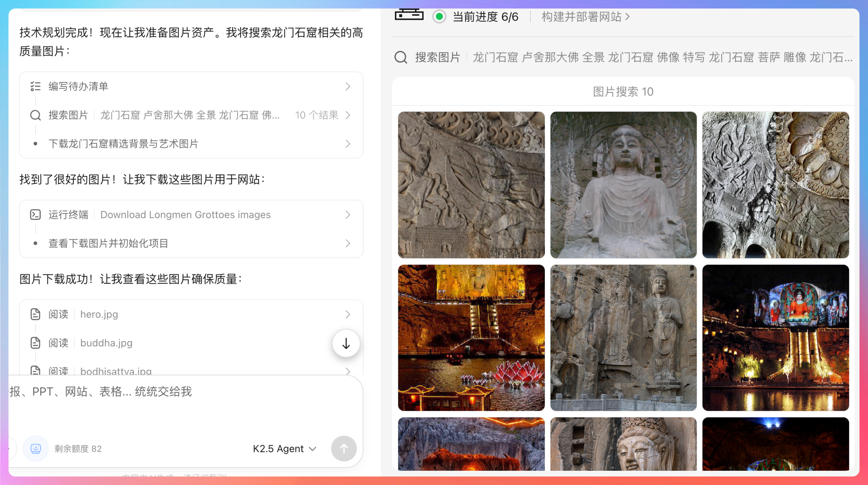Click the terminal icon for 运行终端
The width and height of the screenshot is (868, 485).
[x=35, y=215]
